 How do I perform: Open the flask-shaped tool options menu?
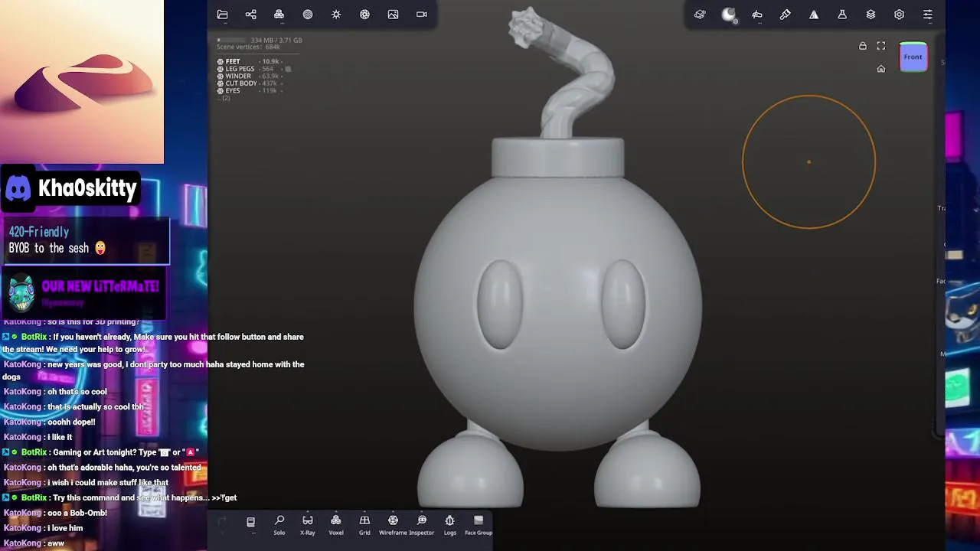click(842, 15)
